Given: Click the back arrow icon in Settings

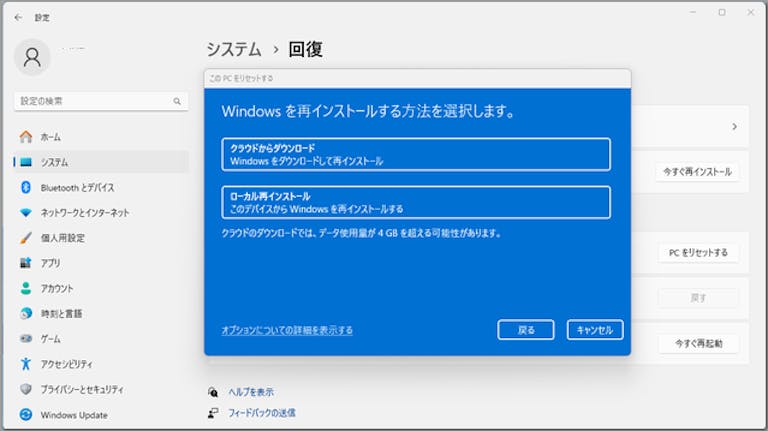Looking at the screenshot, I should click(x=19, y=18).
